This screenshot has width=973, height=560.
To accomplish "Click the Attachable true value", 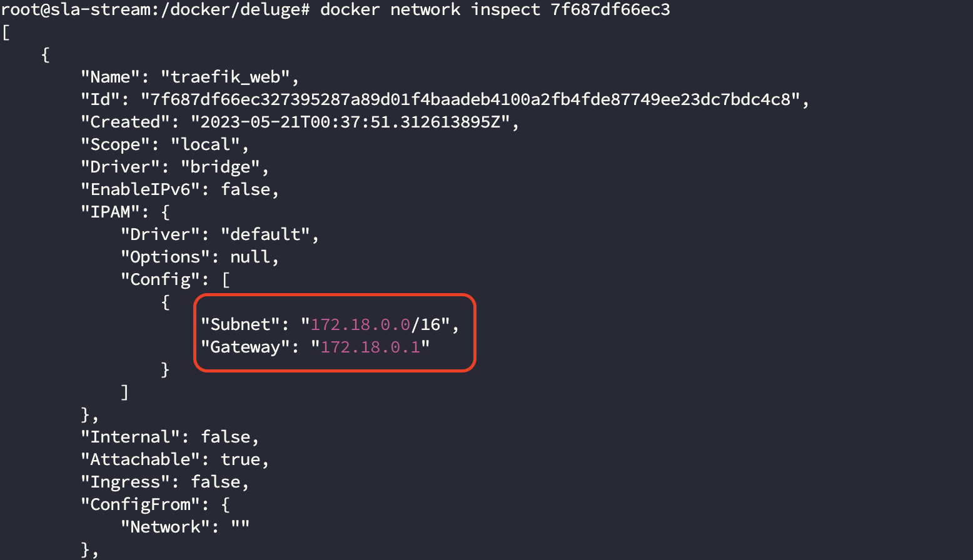I will coord(240,459).
